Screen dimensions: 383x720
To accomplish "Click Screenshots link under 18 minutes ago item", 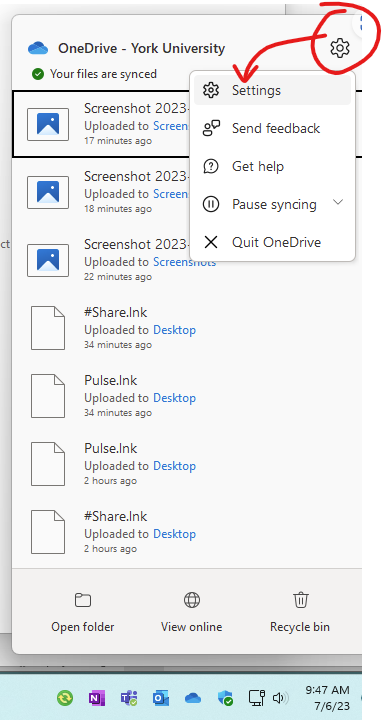I will pos(171,194).
